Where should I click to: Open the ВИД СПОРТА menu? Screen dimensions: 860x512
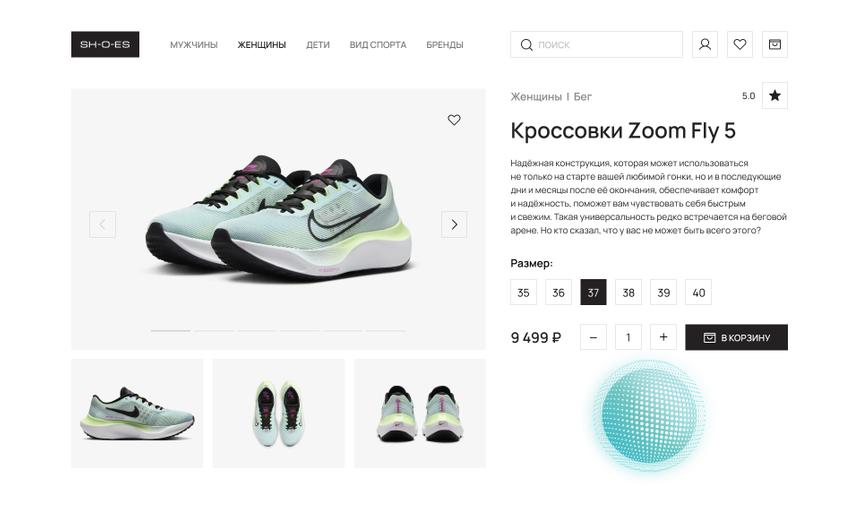tap(378, 45)
